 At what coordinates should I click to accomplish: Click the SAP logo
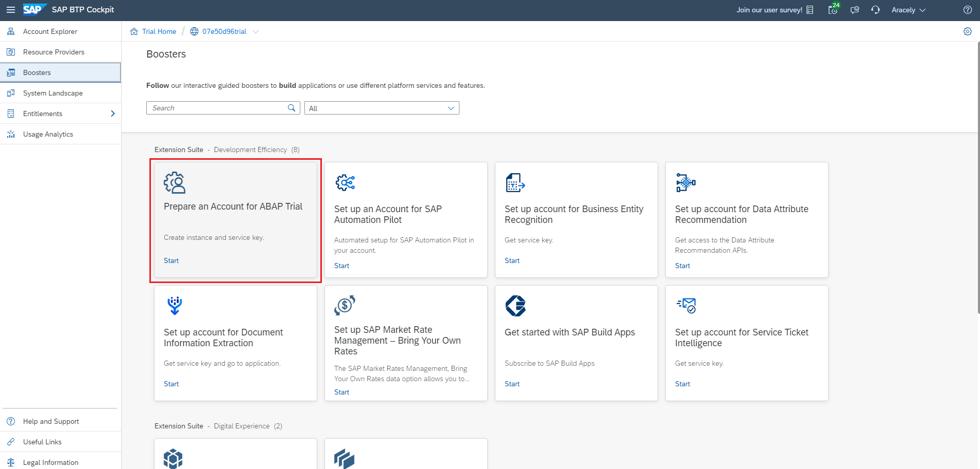(34, 10)
